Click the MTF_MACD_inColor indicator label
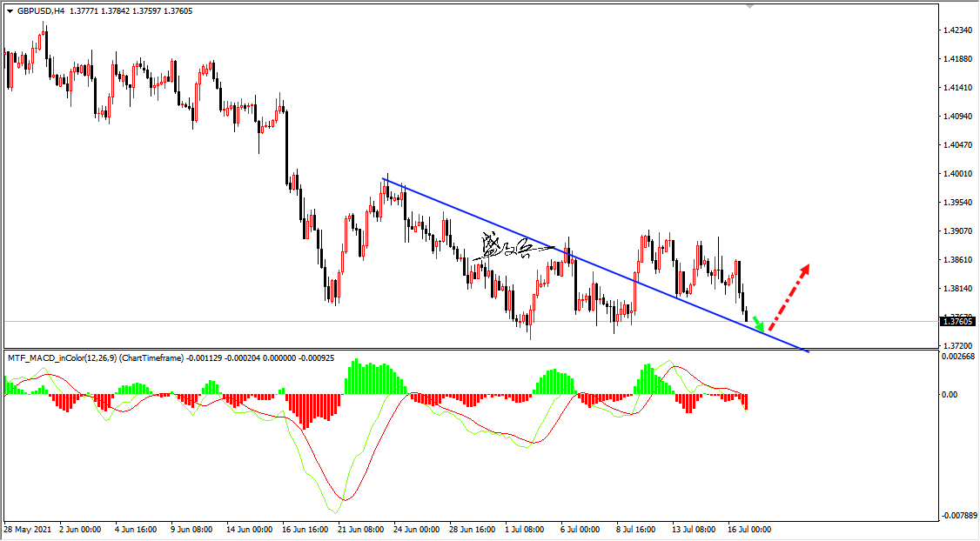 coord(171,358)
